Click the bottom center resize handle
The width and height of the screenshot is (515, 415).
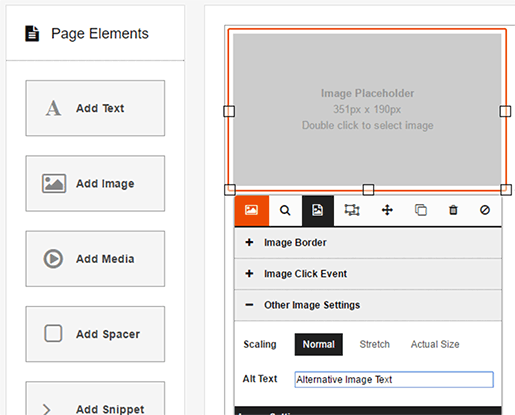coord(368,190)
